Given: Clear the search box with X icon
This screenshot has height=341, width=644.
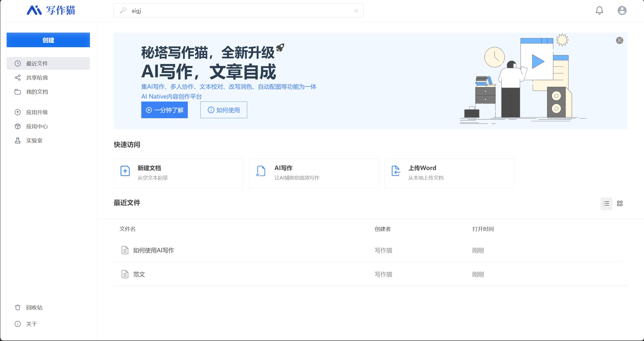Looking at the screenshot, I should pos(356,11).
